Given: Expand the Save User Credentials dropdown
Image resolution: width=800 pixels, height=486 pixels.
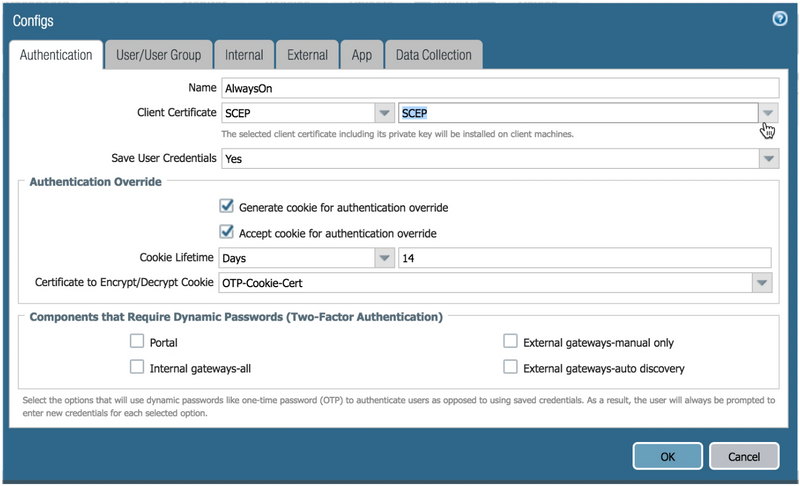Looking at the screenshot, I should [769, 159].
